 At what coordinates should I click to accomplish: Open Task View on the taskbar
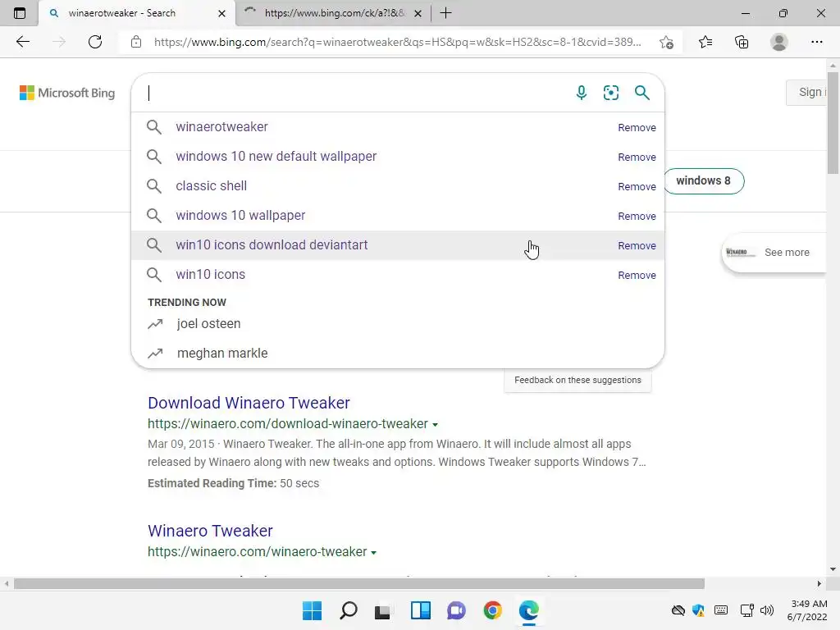click(x=382, y=610)
